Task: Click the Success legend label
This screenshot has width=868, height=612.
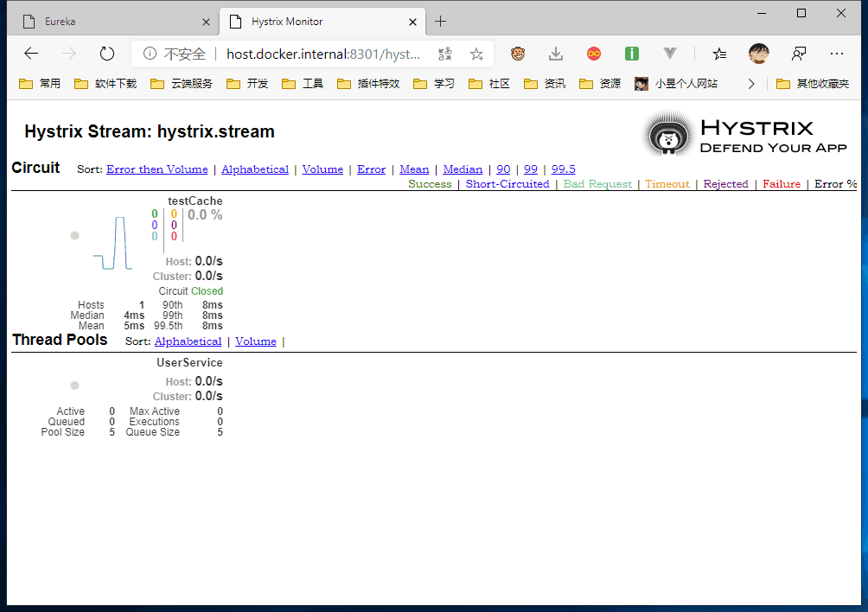Action: pos(430,184)
